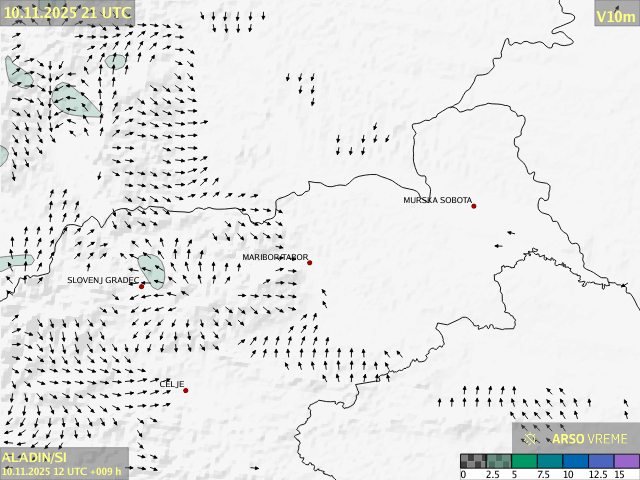Click the V10m parameter label
Image resolution: width=640 pixels, height=480 pixels.
point(616,16)
